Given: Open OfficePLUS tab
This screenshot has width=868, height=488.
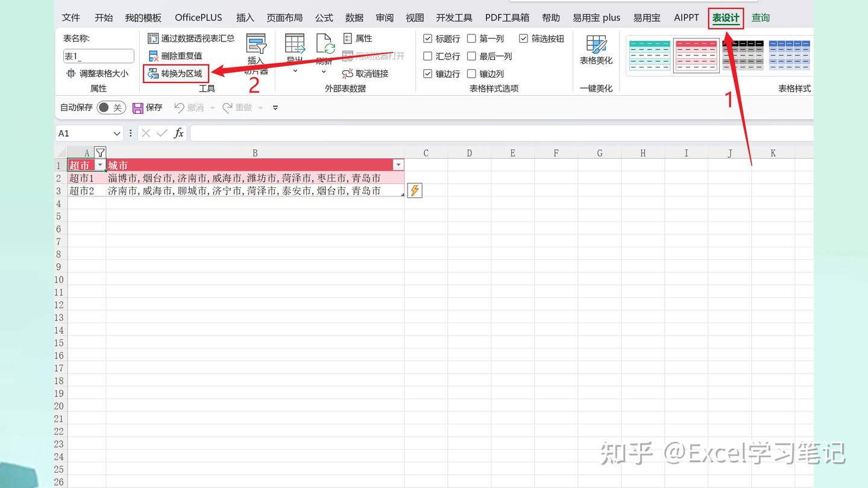Looking at the screenshot, I should tap(198, 17).
